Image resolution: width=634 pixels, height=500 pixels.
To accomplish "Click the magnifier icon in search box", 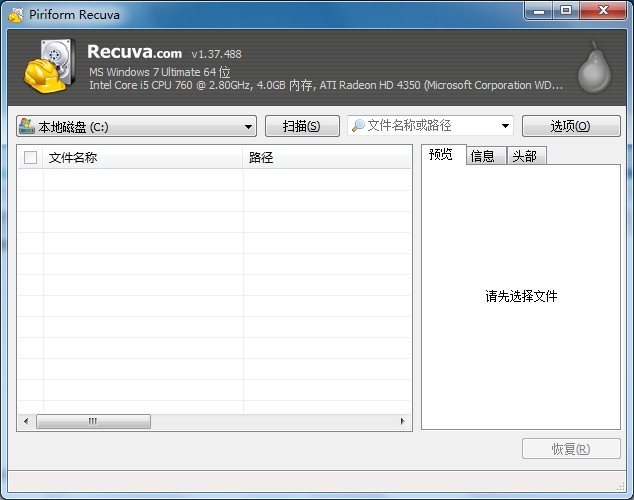I will pyautogui.click(x=357, y=126).
